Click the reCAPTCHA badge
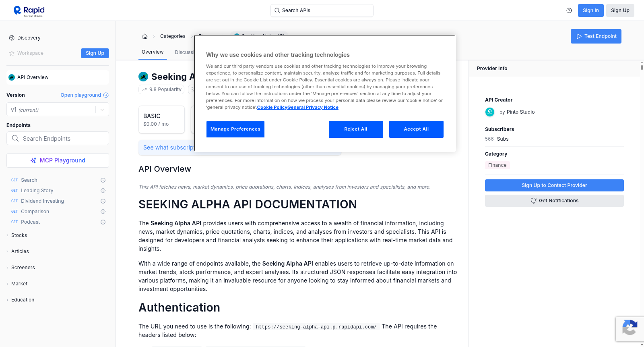644x347 pixels. (630, 329)
